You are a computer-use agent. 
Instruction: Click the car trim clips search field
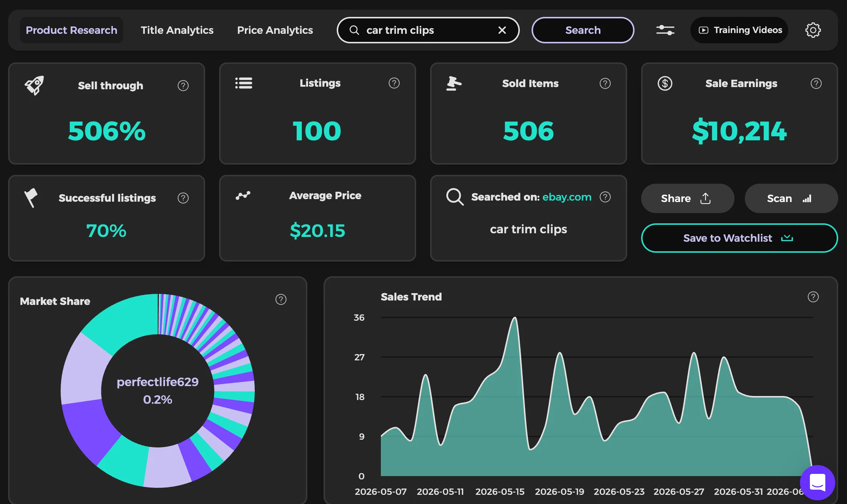pyautogui.click(x=428, y=30)
